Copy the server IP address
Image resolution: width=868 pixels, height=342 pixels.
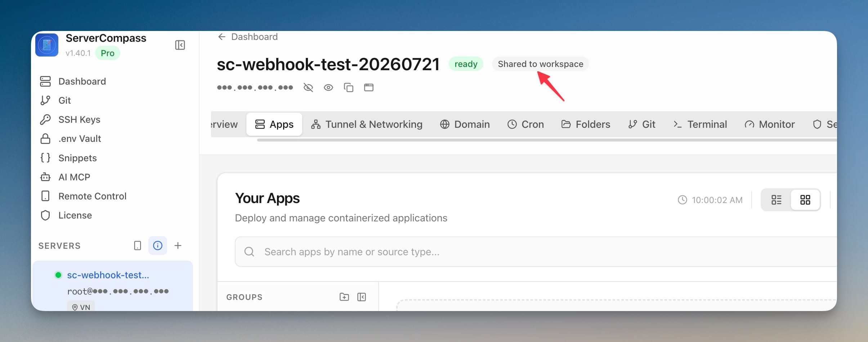(x=349, y=87)
